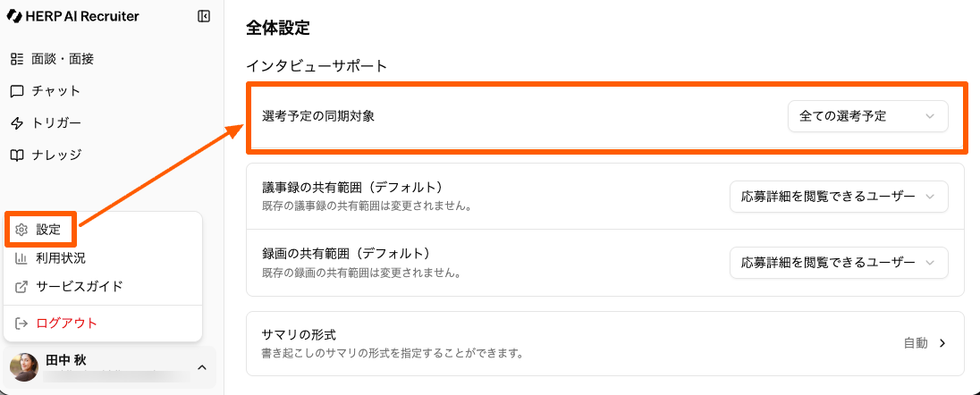The image size is (980, 395).
Task: Click the ログアウト exit icon
Action: pos(22,323)
